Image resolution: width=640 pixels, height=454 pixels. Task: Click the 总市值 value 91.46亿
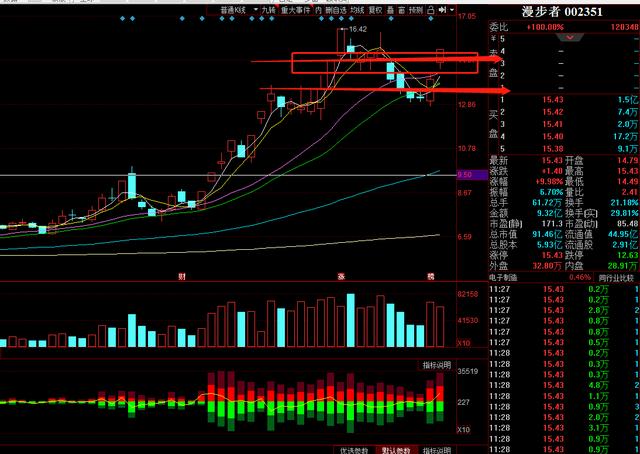pyautogui.click(x=547, y=234)
